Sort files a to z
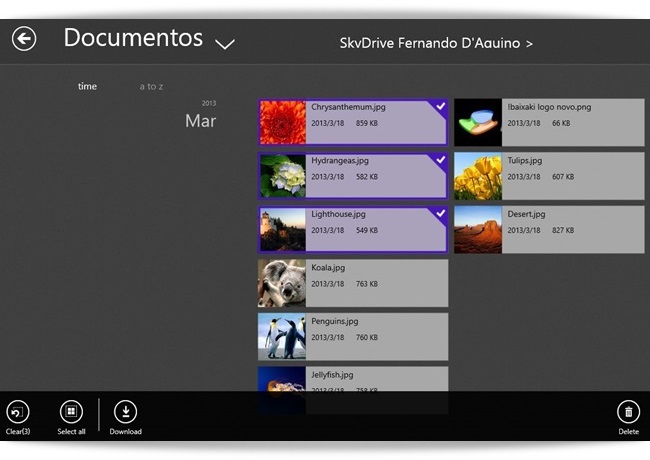Image resolution: width=650 pixels, height=460 pixels. coord(151,87)
